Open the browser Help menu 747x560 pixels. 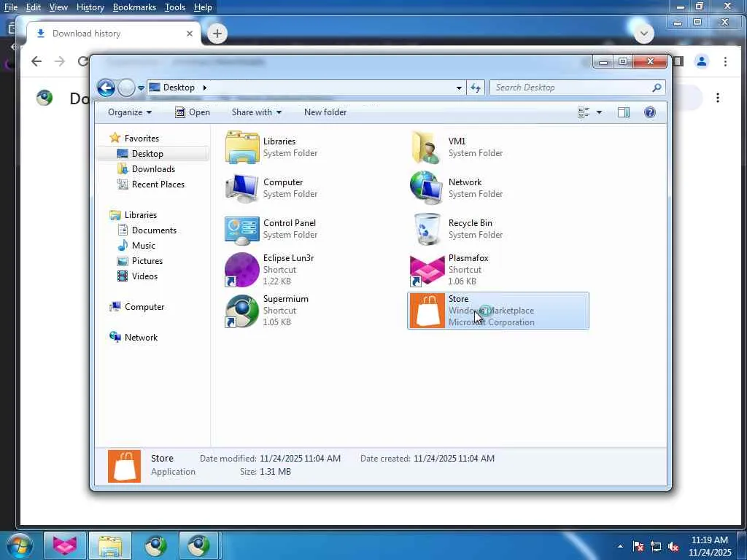click(x=203, y=7)
